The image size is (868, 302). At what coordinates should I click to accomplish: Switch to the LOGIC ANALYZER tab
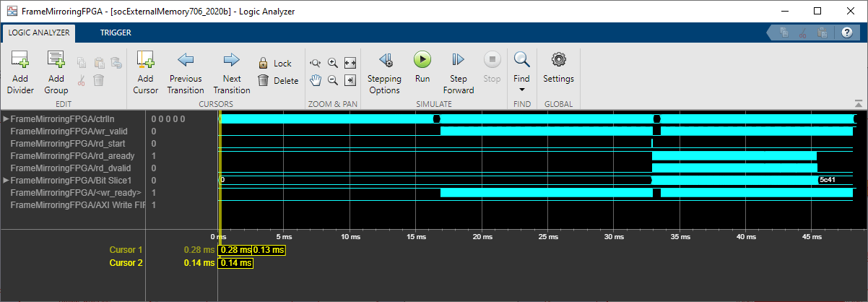pos(39,33)
